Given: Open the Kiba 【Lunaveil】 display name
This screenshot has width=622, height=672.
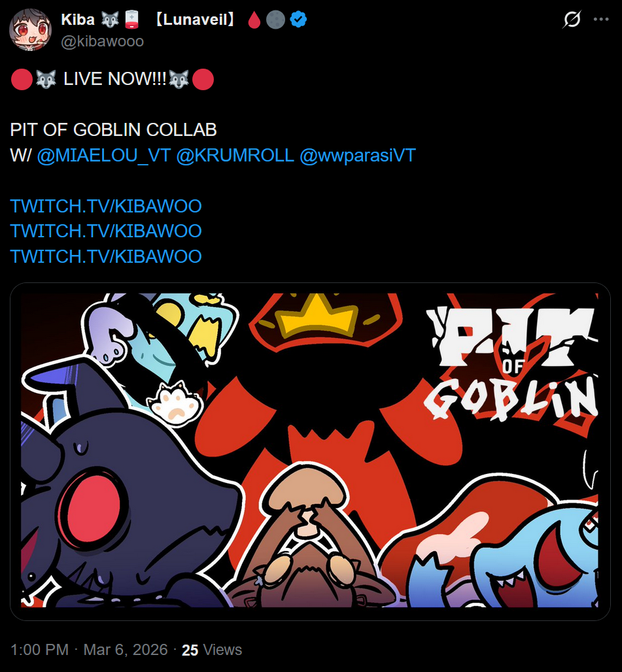Looking at the screenshot, I should click(x=147, y=20).
